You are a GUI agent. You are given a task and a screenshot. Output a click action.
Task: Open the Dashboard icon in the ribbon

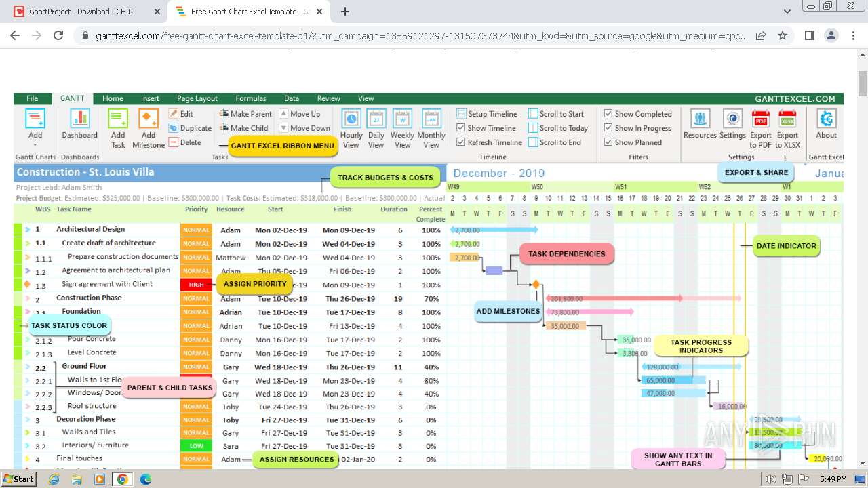click(x=80, y=119)
